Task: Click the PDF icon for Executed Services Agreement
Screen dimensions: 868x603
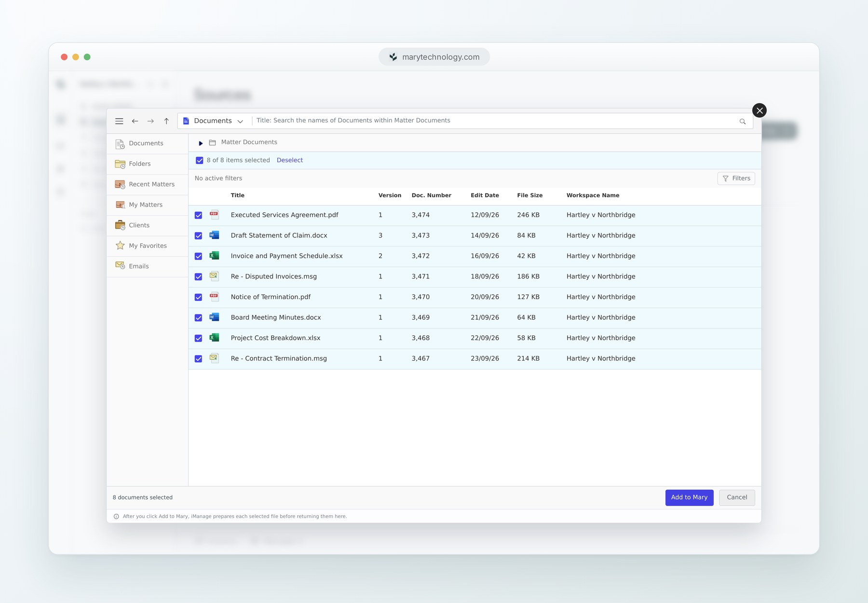Action: 214,215
